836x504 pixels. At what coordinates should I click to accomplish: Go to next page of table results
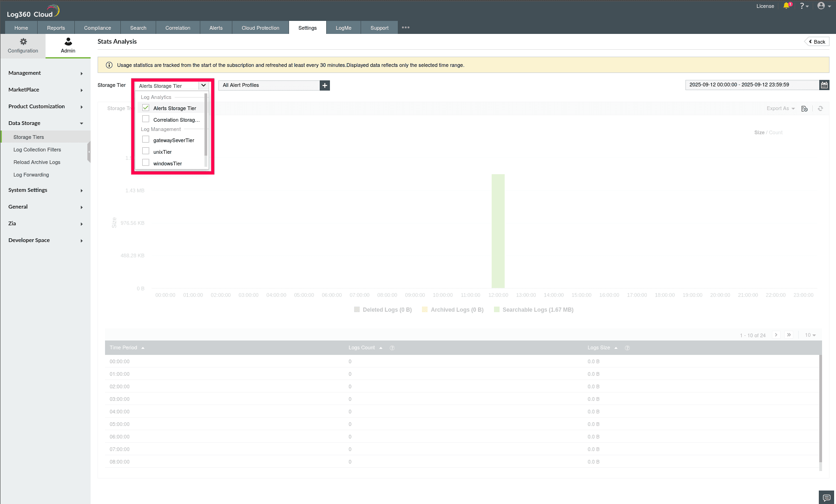776,335
